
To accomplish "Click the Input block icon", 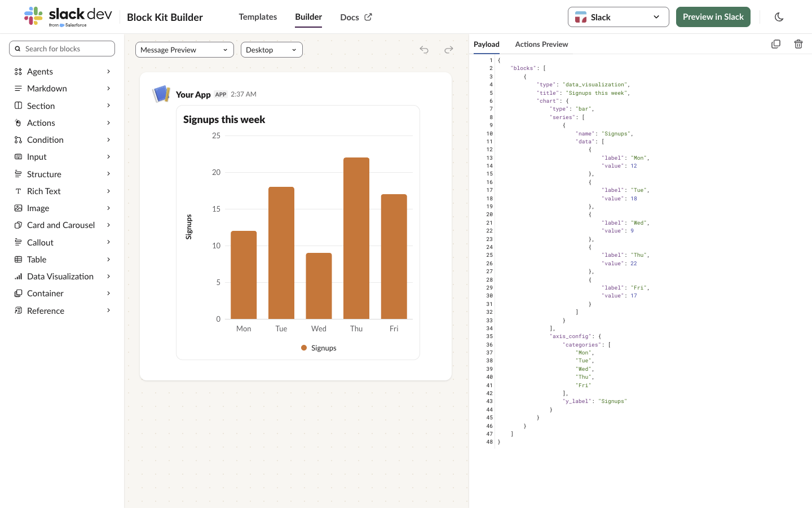I will tap(18, 157).
